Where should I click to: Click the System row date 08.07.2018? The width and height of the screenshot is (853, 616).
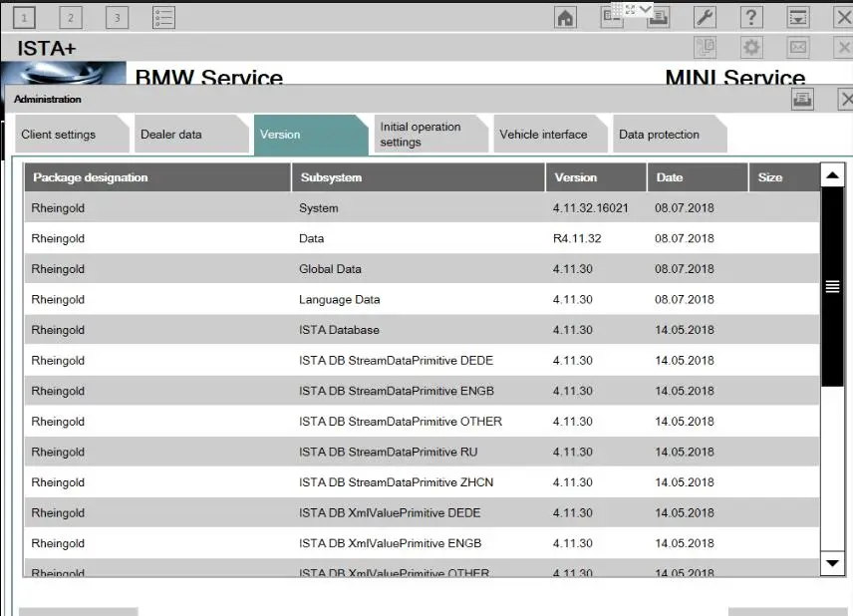(685, 208)
